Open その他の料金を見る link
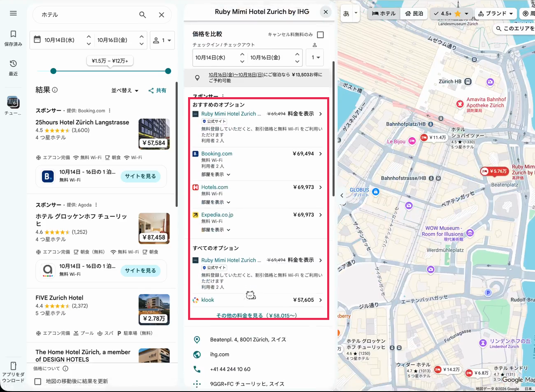This screenshot has width=535, height=392. [x=256, y=316]
